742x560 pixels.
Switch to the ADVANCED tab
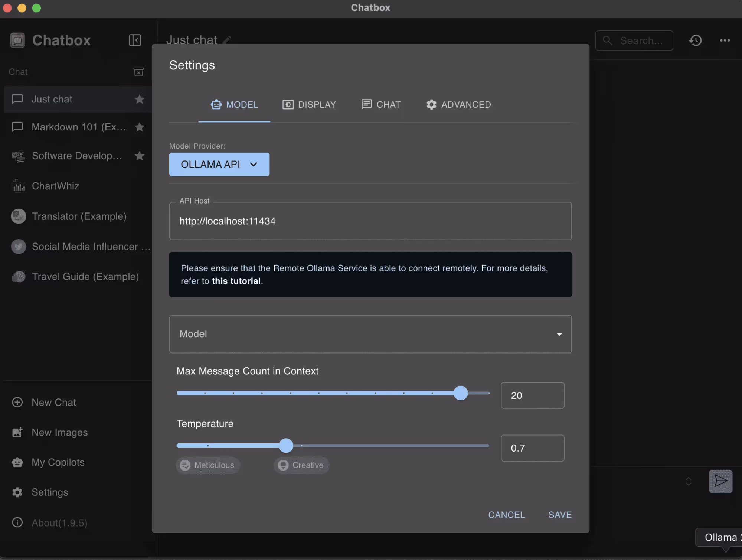pyautogui.click(x=458, y=105)
